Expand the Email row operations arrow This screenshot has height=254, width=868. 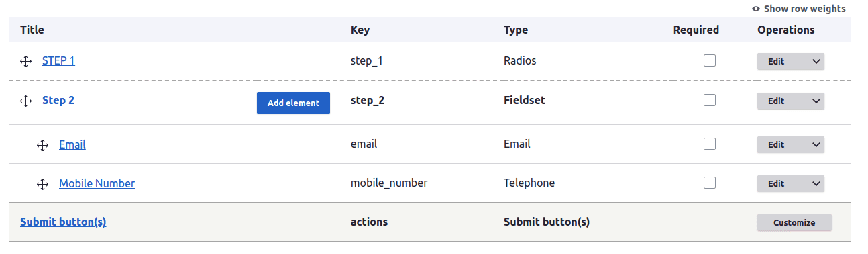coord(816,144)
